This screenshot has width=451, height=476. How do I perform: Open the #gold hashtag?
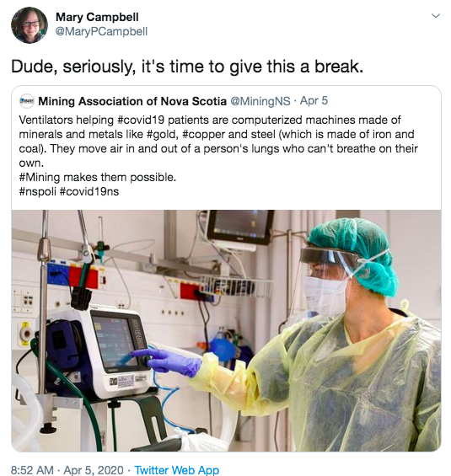163,134
